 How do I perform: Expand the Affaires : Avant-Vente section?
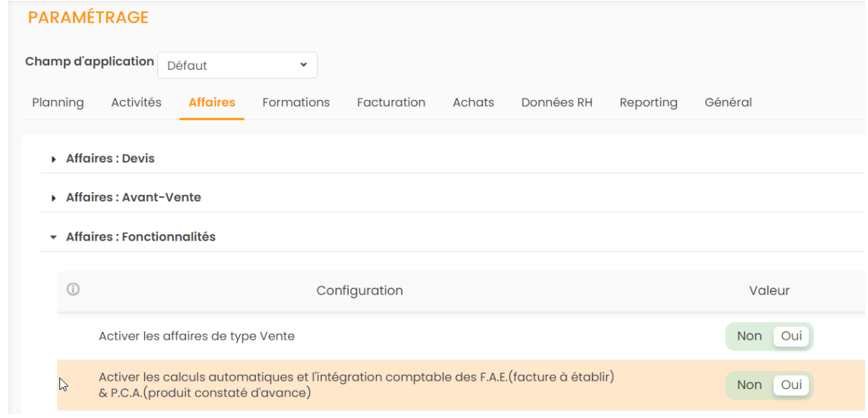(133, 197)
